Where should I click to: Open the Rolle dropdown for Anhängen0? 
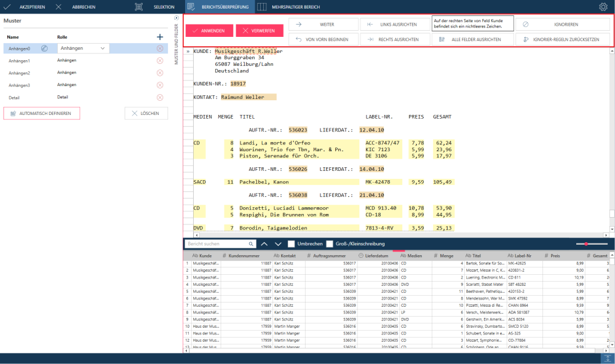tap(83, 48)
